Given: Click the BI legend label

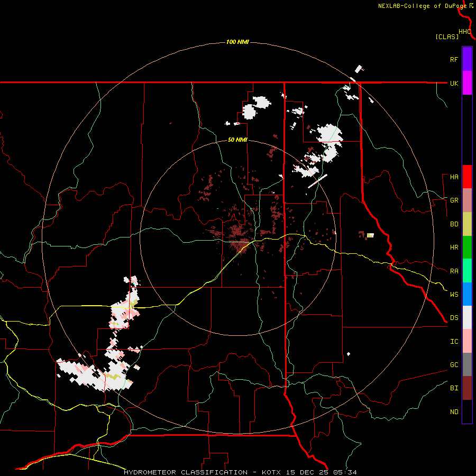Looking at the screenshot, I should [454, 388].
